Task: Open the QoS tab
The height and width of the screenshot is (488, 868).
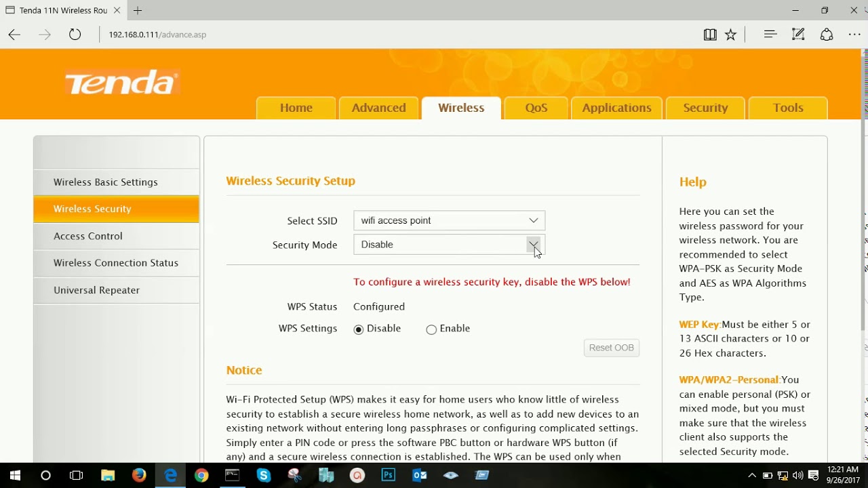Action: (536, 108)
